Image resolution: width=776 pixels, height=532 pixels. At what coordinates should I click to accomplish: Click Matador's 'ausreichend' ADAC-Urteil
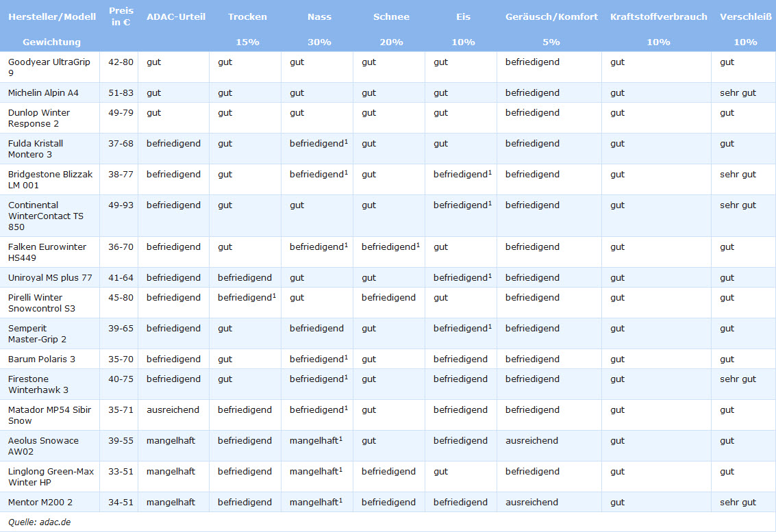173,409
